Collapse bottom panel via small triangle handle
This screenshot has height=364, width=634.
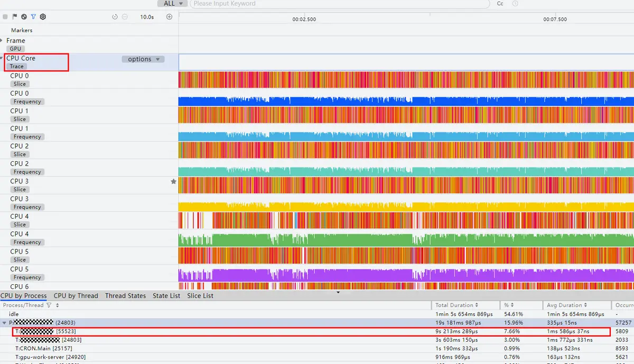tap(338, 292)
